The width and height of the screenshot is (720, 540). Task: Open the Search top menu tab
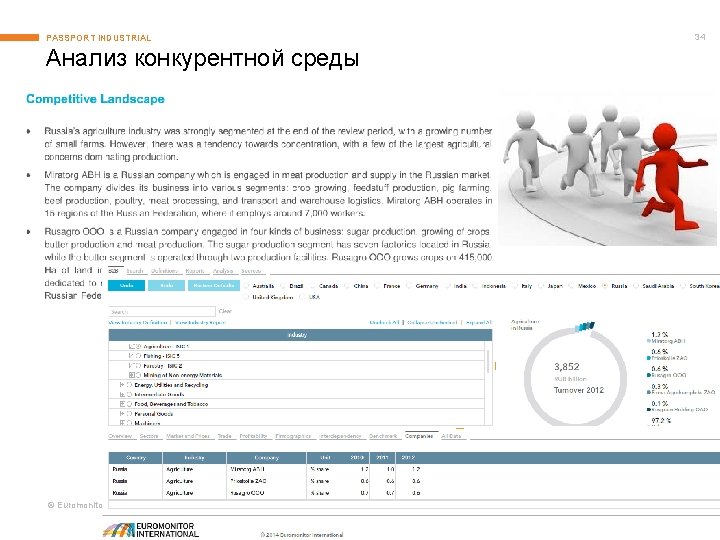pos(135,271)
